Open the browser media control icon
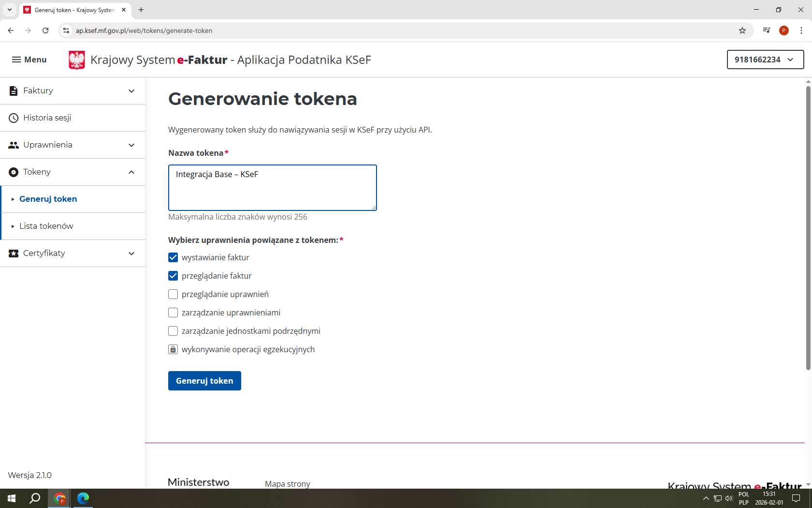812x508 pixels. pos(767,30)
